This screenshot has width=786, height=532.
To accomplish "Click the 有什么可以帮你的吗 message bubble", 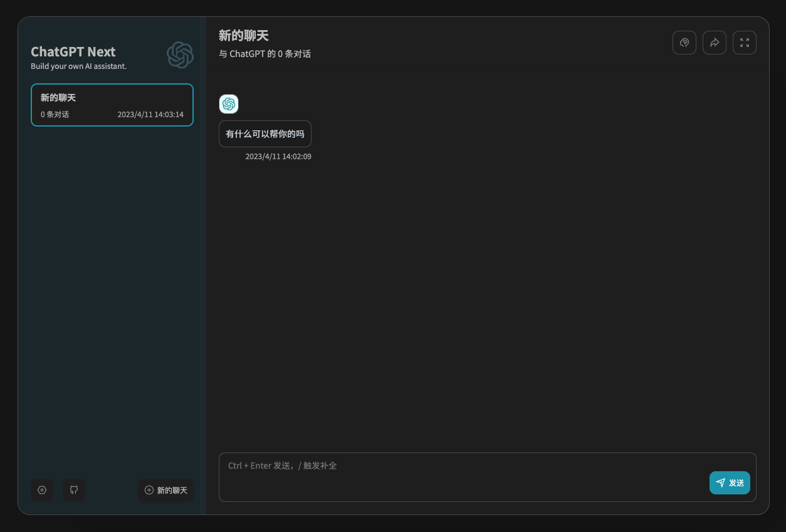I will (x=265, y=134).
